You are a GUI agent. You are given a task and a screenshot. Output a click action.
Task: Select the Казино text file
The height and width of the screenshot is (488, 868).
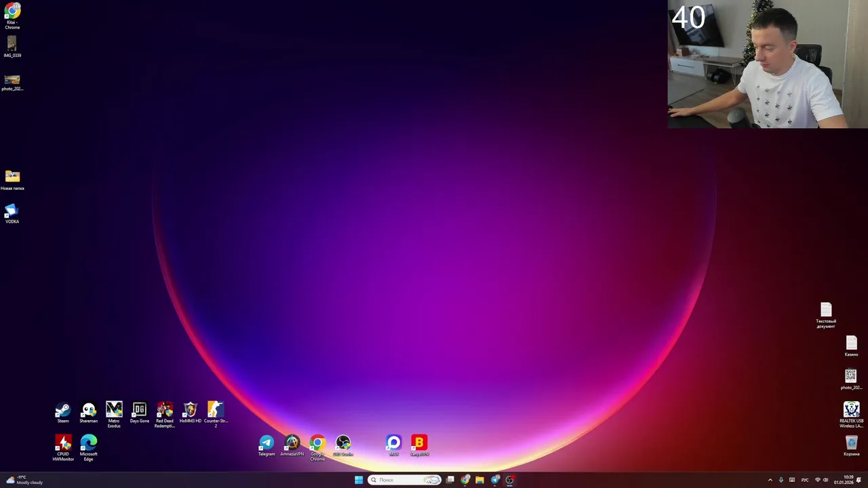[x=852, y=346]
